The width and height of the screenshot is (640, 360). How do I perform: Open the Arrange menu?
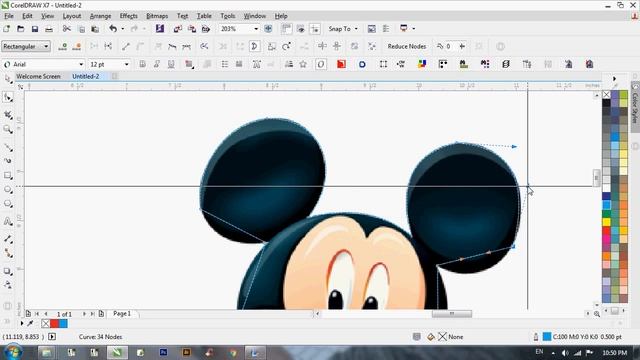(x=100, y=16)
